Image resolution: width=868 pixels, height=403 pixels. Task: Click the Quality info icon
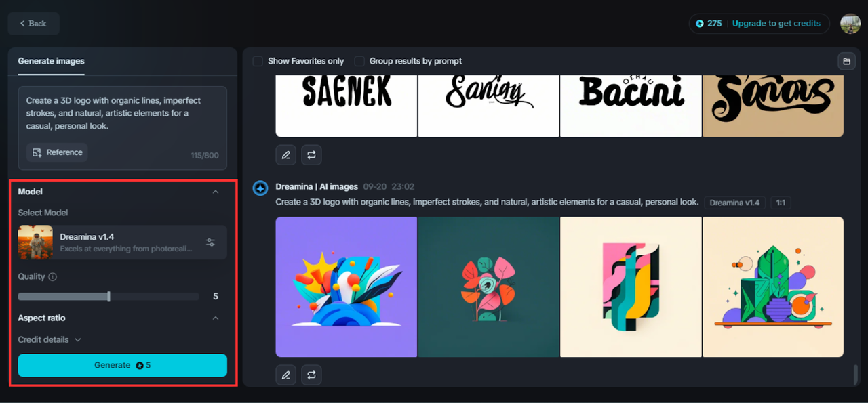tap(53, 277)
